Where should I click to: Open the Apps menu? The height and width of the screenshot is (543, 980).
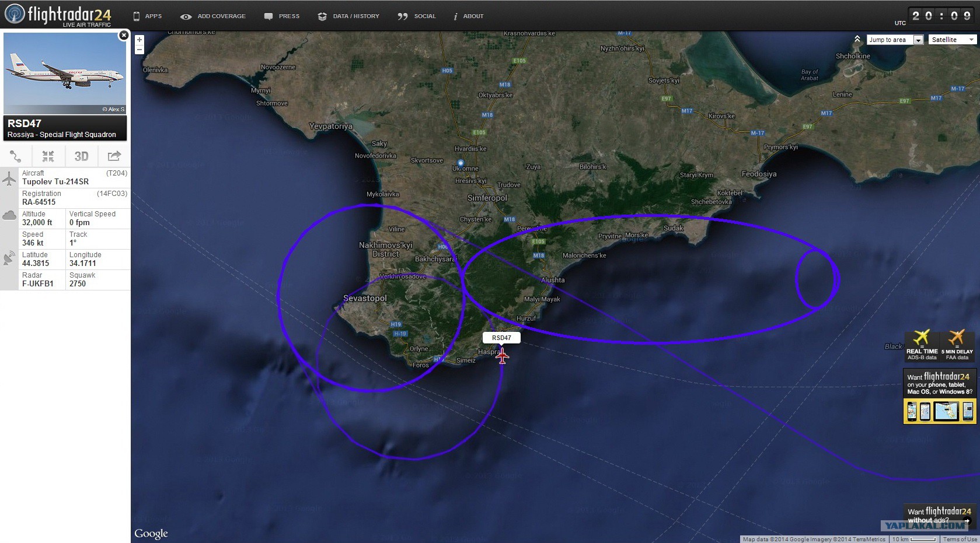[x=148, y=16]
